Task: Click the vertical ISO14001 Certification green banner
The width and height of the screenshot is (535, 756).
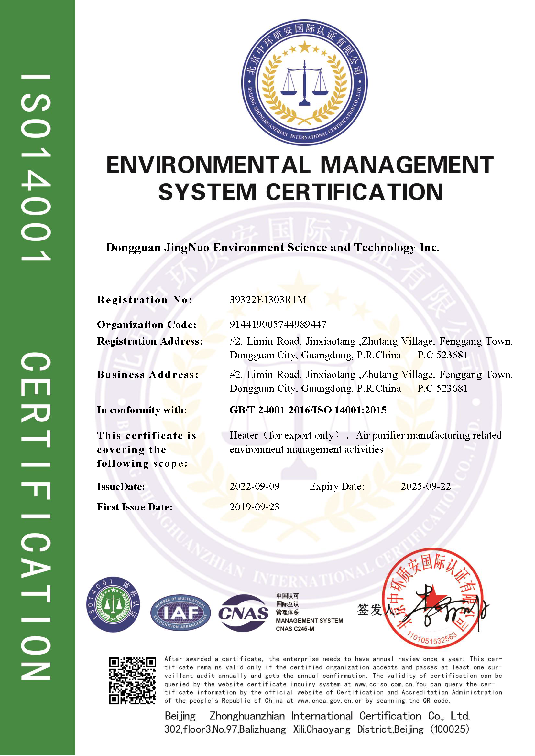Action: (x=37, y=378)
